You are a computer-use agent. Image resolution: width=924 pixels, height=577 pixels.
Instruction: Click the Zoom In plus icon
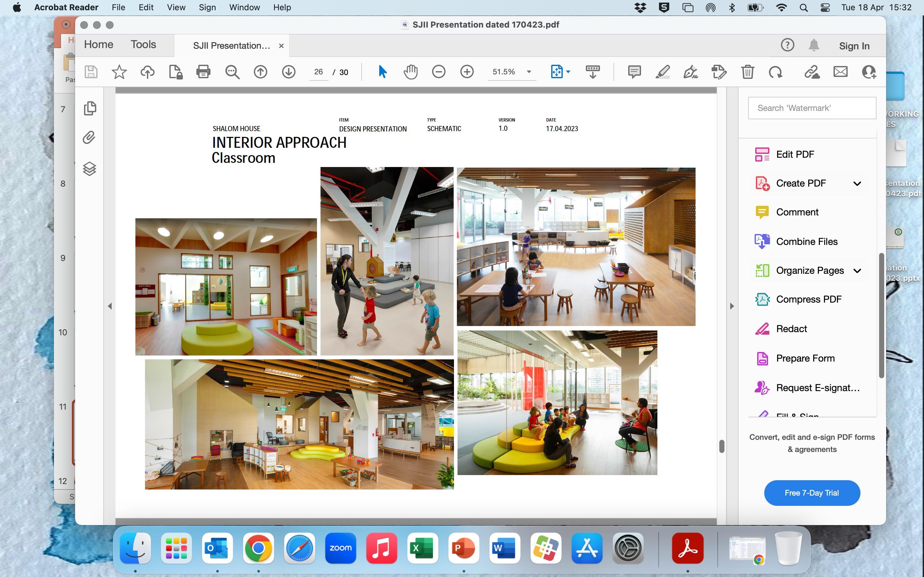(x=466, y=72)
